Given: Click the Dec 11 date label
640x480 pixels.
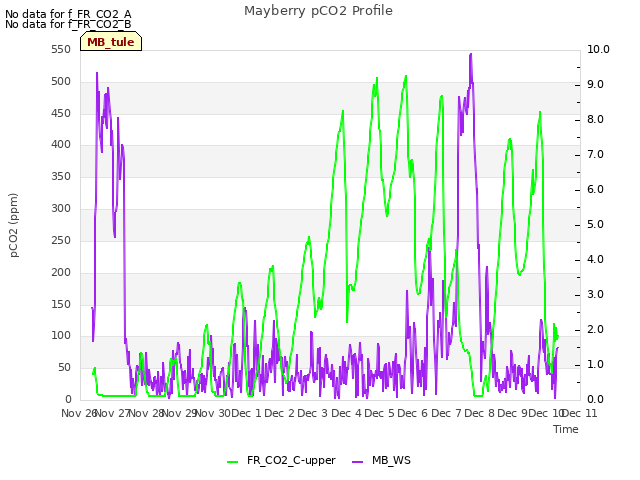Looking at the screenshot, I should (580, 413).
